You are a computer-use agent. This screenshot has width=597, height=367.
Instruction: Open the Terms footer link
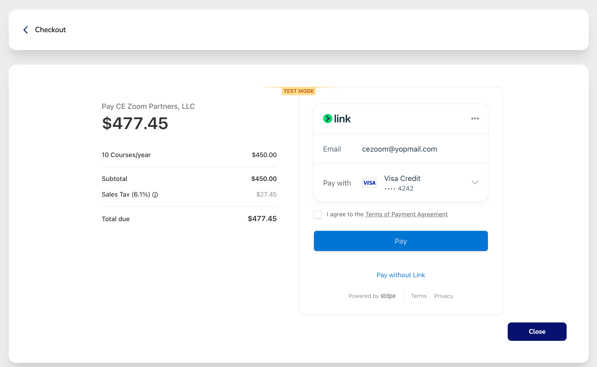click(x=418, y=296)
